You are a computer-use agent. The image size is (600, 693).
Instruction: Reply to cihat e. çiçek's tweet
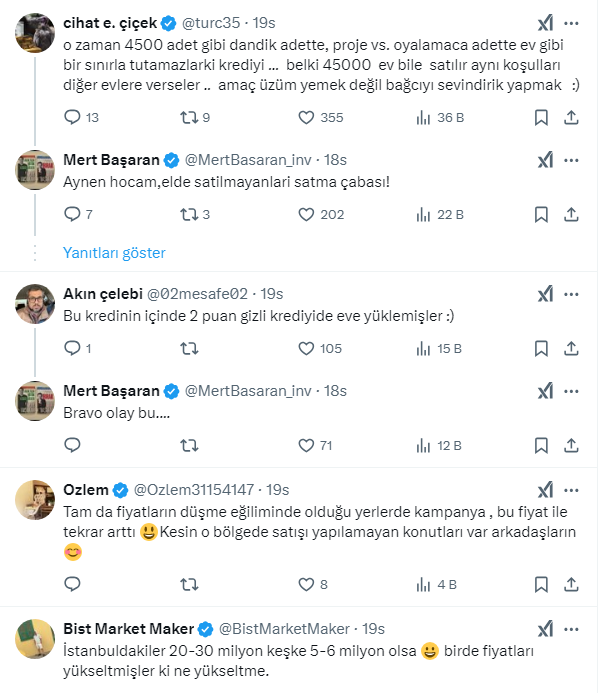(72, 118)
